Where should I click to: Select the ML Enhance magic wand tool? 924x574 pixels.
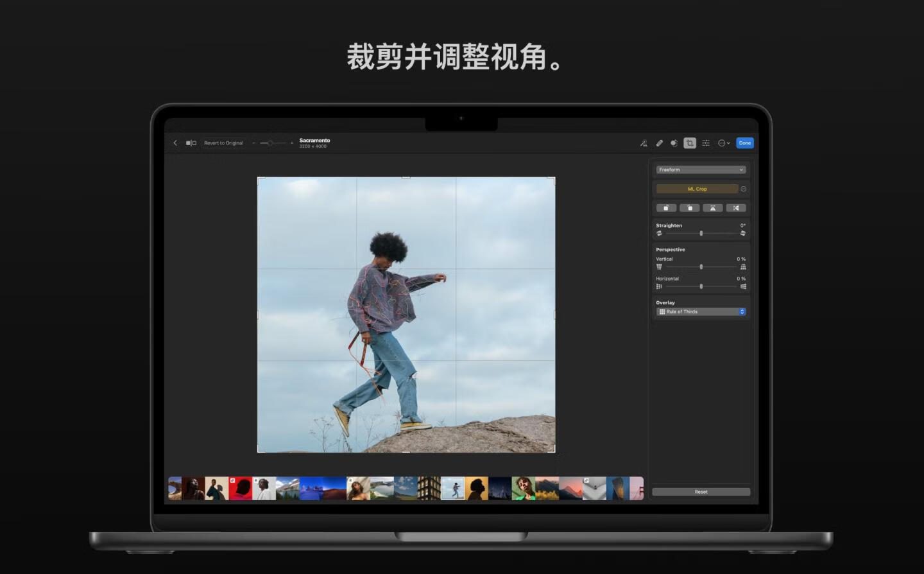(644, 143)
